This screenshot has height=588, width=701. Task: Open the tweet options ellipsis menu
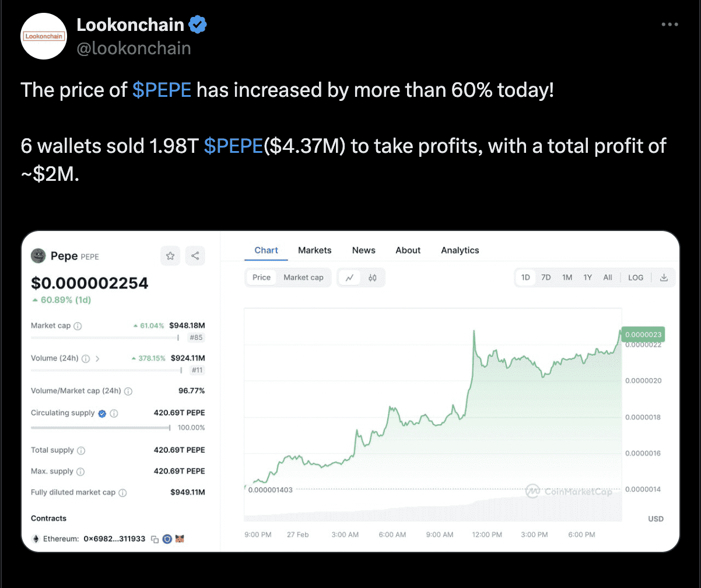point(669,24)
